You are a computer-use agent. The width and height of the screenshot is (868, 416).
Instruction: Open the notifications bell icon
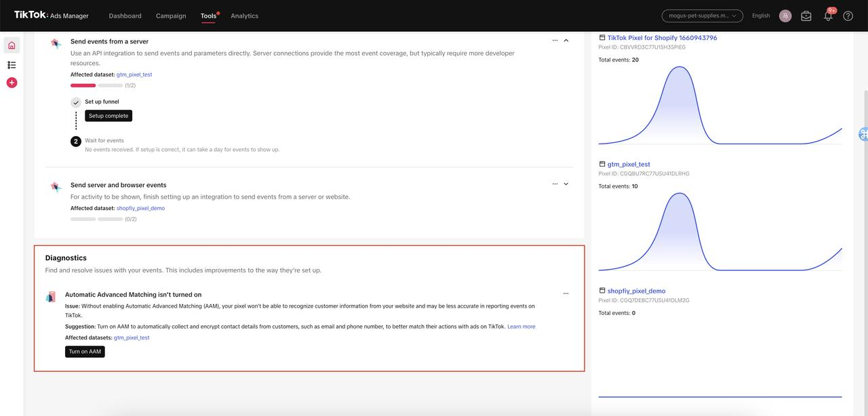pyautogui.click(x=828, y=16)
